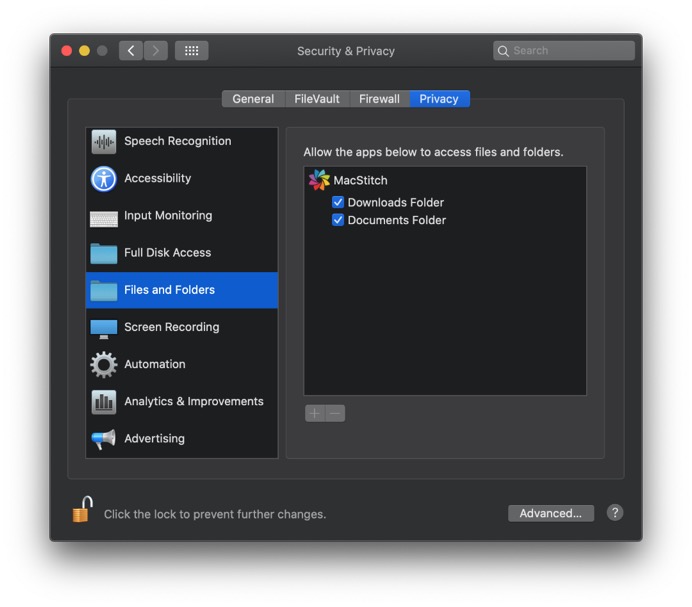Click the Screen Recording monitor icon
This screenshot has width=692, height=607.
click(x=104, y=328)
